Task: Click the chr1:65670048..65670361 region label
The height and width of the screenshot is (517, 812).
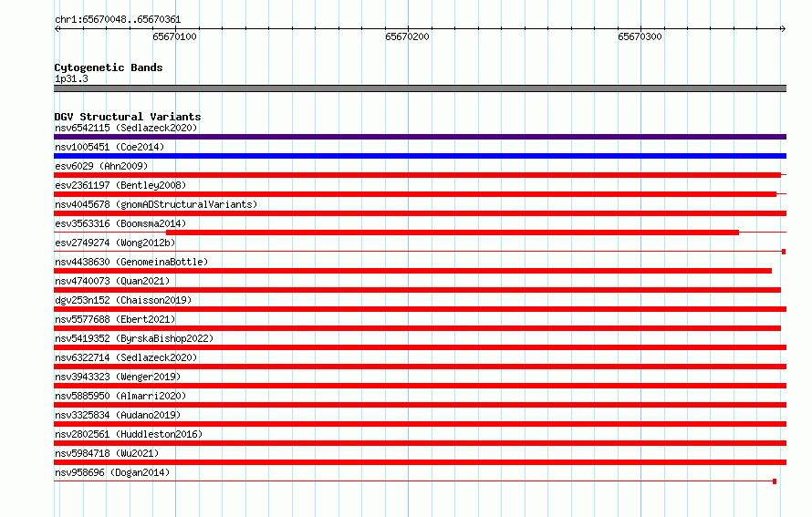Action: [118, 19]
